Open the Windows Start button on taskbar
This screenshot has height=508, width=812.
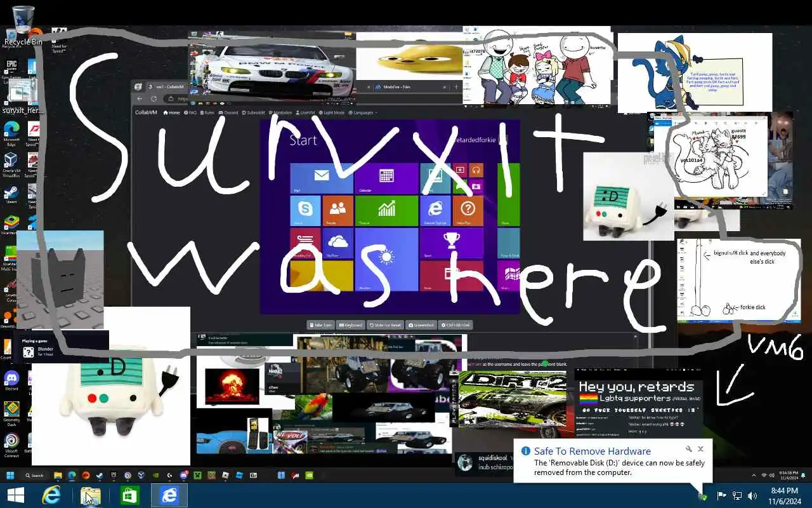[16, 495]
